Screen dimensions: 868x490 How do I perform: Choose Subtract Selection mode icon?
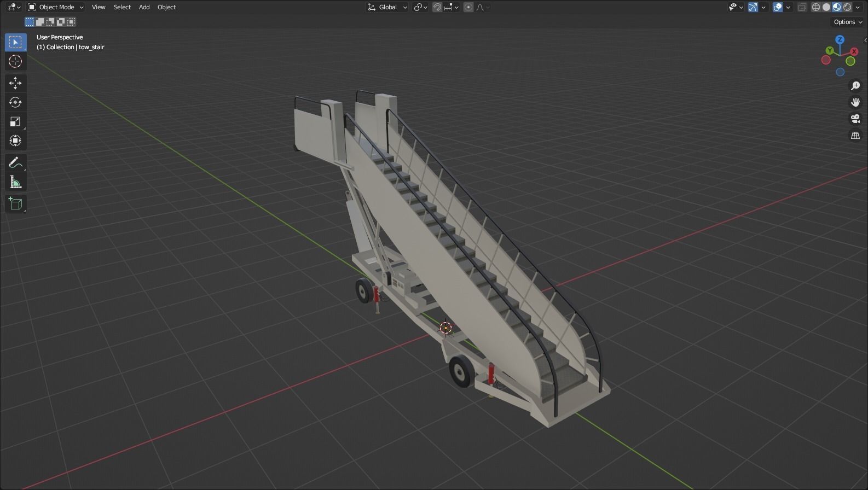pyautogui.click(x=50, y=22)
